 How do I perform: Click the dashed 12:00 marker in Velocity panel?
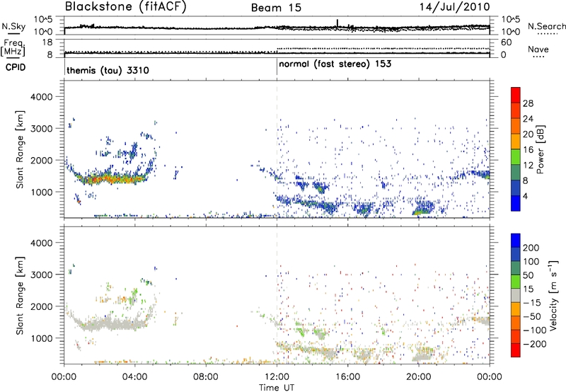pyautogui.click(x=277, y=295)
